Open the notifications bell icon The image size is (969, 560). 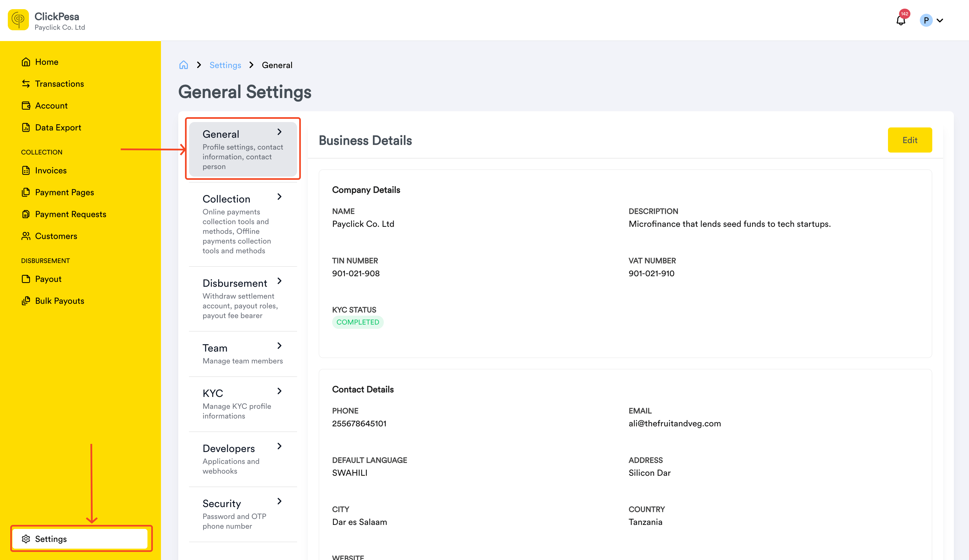coord(901,20)
